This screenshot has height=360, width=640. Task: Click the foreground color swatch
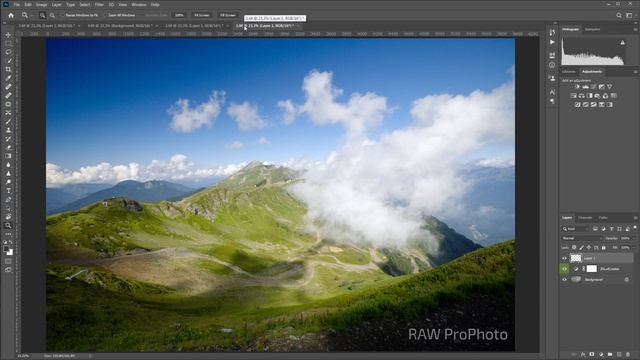(x=7, y=249)
